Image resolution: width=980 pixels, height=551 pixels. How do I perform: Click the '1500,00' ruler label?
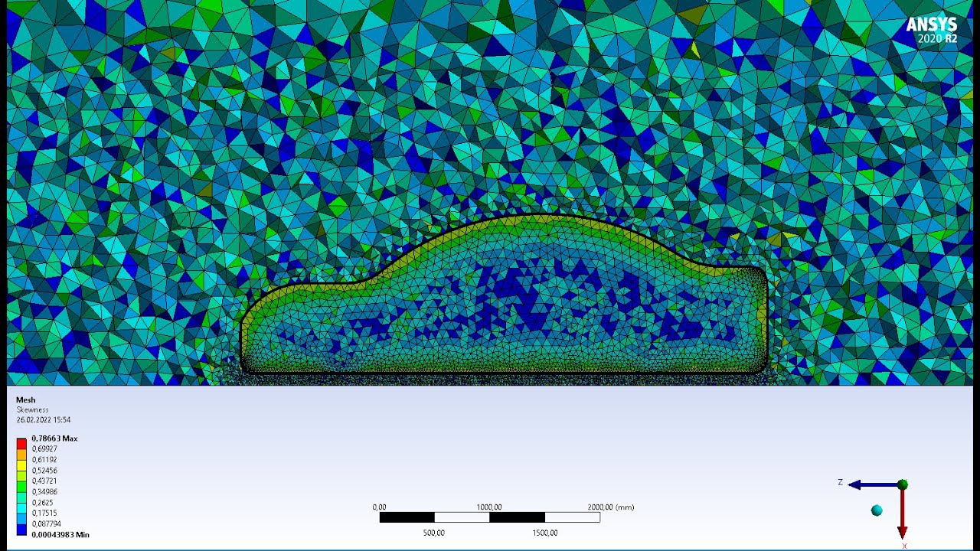point(544,533)
